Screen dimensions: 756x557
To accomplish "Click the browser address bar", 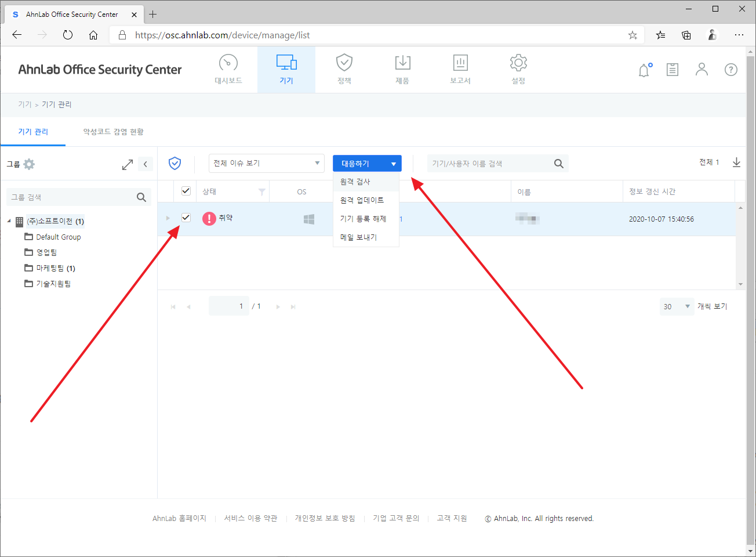I will (377, 35).
